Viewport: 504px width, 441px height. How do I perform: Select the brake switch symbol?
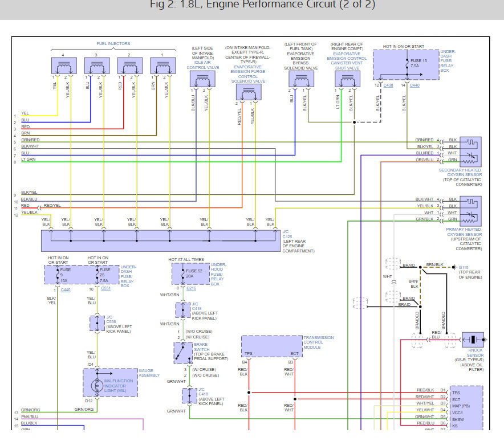pos(183,352)
